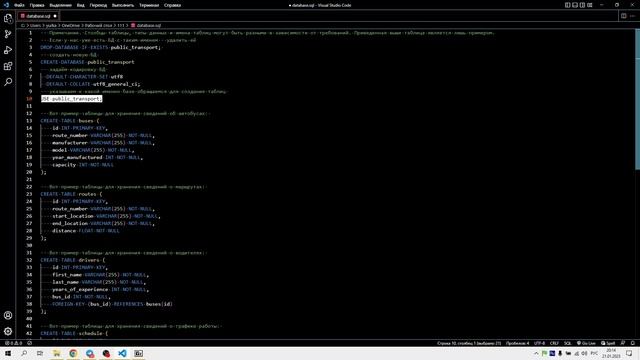This screenshot has width=640, height=360.
Task: Open the feedback icon in status bar
Action: [623, 343]
